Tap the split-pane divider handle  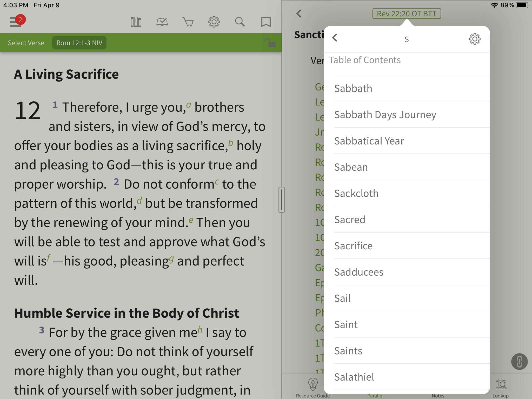282,200
